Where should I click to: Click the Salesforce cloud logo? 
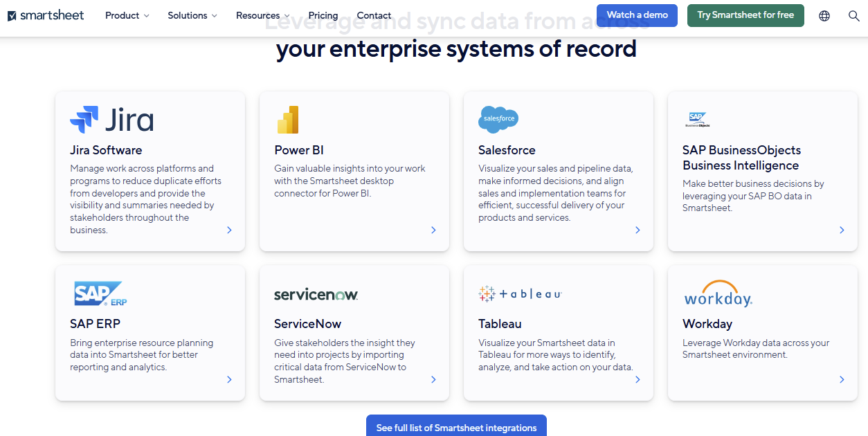pyautogui.click(x=498, y=120)
